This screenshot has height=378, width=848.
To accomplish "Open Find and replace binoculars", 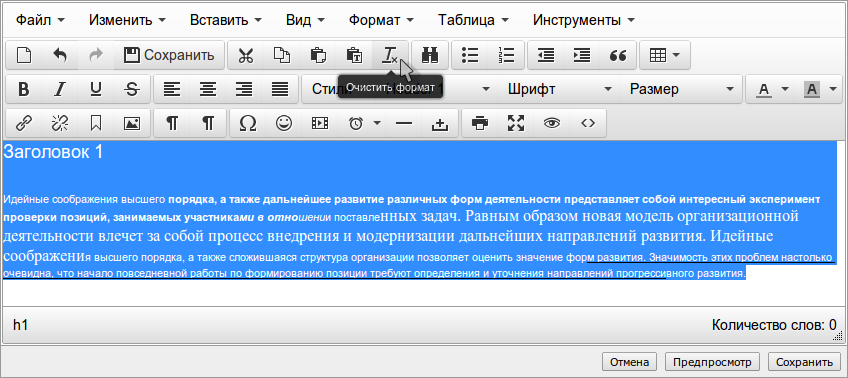I will pos(430,55).
